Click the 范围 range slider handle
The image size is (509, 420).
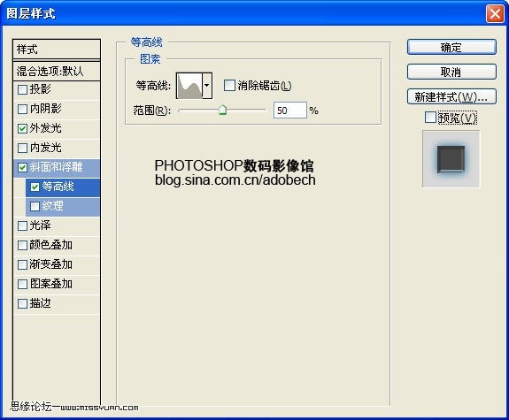click(x=222, y=110)
